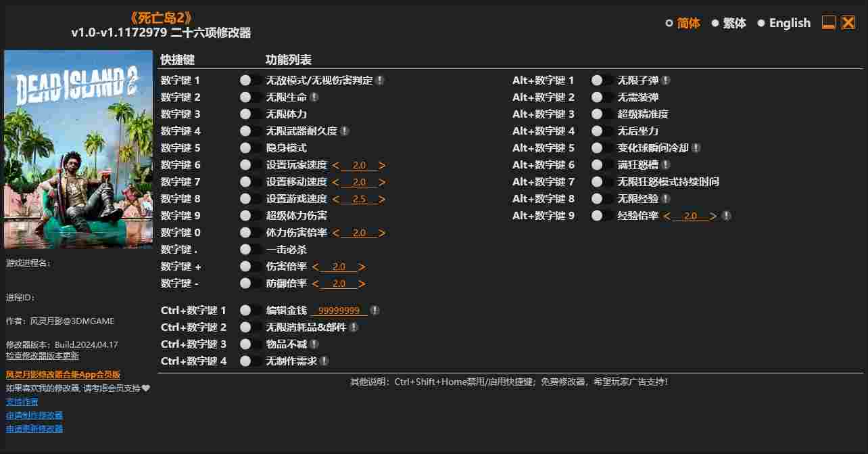
Task: Turn on 变化球瞬间冷却 toggle
Action: click(602, 147)
